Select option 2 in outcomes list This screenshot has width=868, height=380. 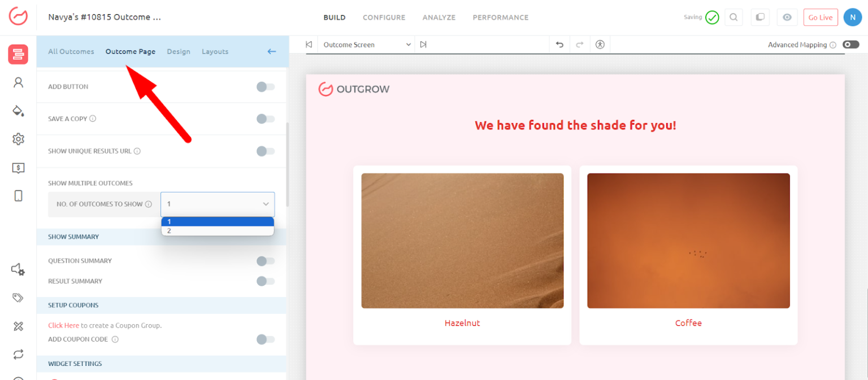pyautogui.click(x=218, y=231)
